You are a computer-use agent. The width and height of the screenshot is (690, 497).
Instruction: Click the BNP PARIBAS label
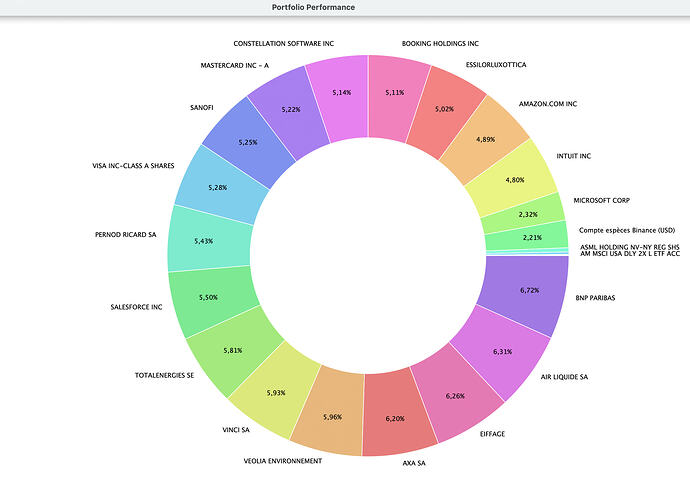tap(595, 298)
